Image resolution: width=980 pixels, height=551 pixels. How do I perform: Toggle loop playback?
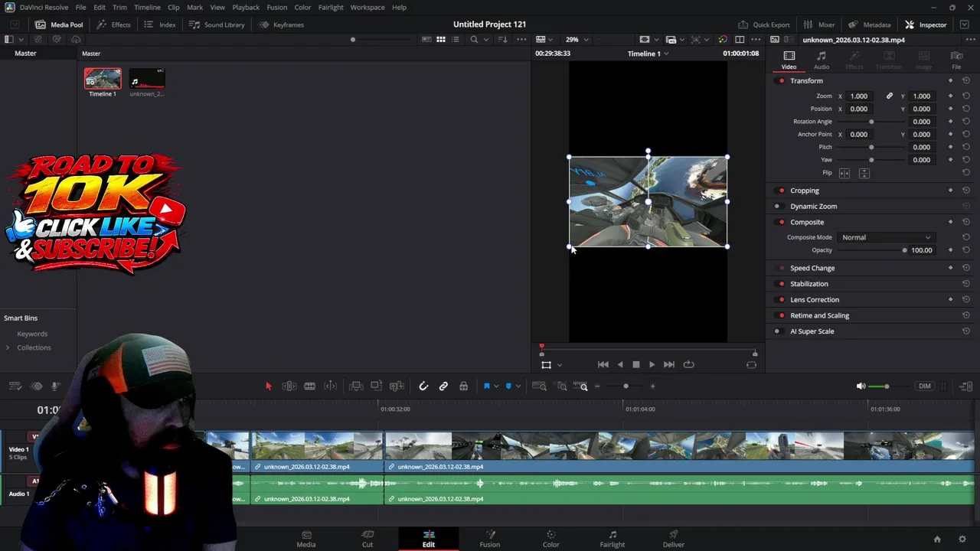pyautogui.click(x=688, y=365)
